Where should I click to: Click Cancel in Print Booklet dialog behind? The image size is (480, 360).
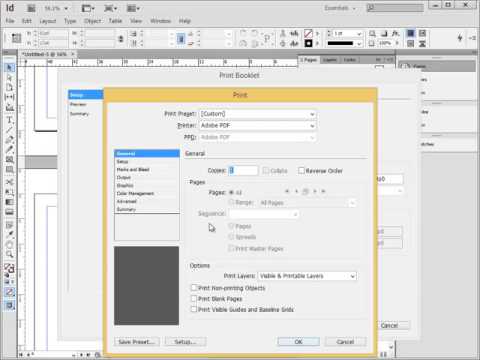390,325
